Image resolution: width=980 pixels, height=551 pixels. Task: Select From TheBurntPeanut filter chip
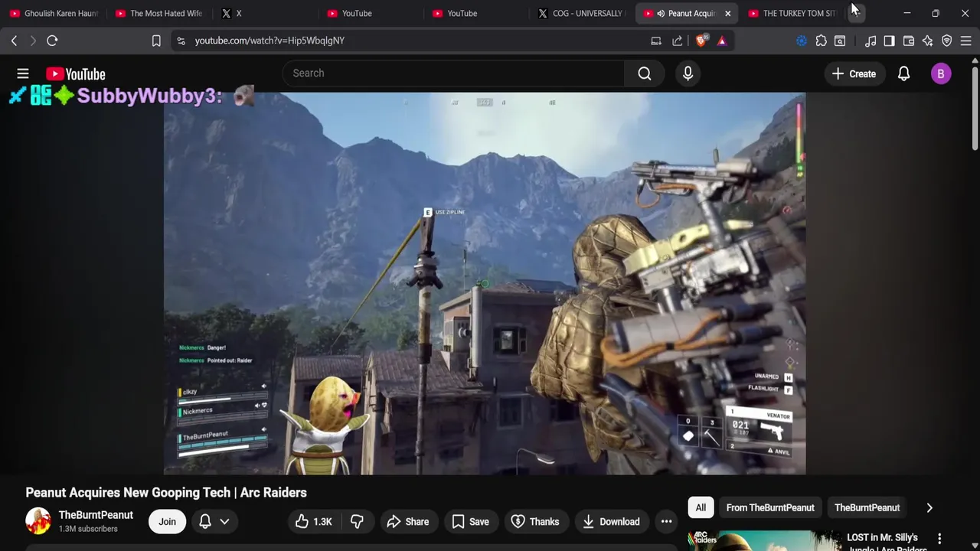770,508
